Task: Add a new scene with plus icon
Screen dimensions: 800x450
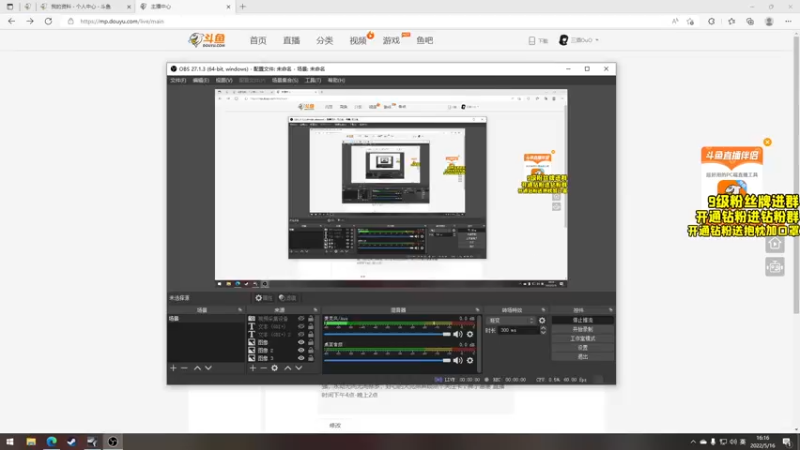Action: 173,368
